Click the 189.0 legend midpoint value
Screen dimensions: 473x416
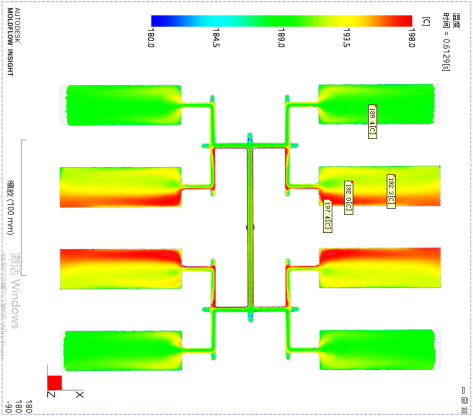coord(281,38)
